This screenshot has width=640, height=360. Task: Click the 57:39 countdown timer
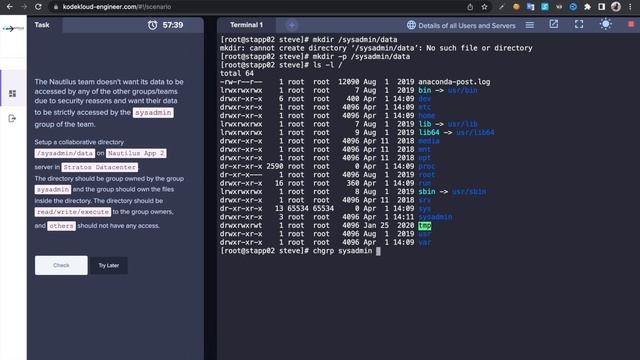(173, 25)
